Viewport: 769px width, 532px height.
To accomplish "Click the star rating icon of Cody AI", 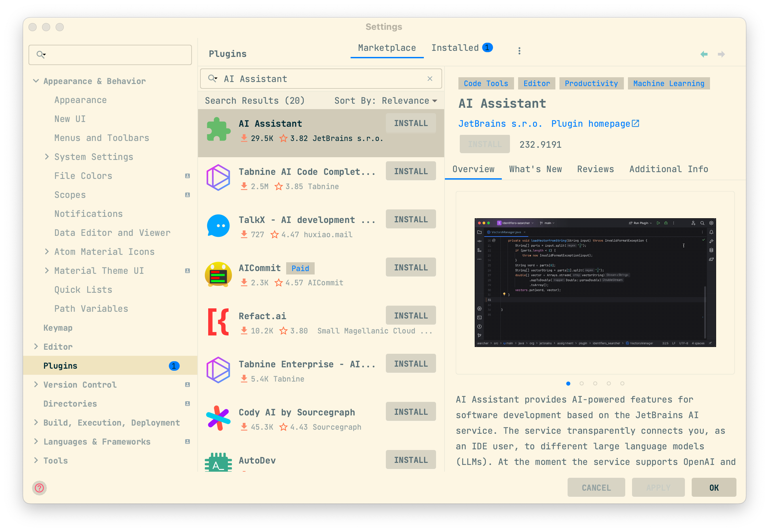I will coord(283,427).
